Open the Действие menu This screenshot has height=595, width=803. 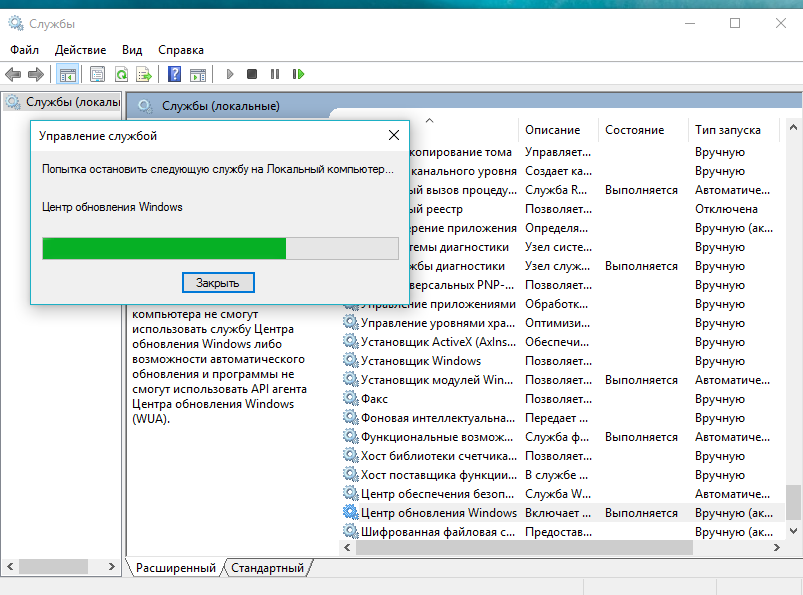pos(80,50)
